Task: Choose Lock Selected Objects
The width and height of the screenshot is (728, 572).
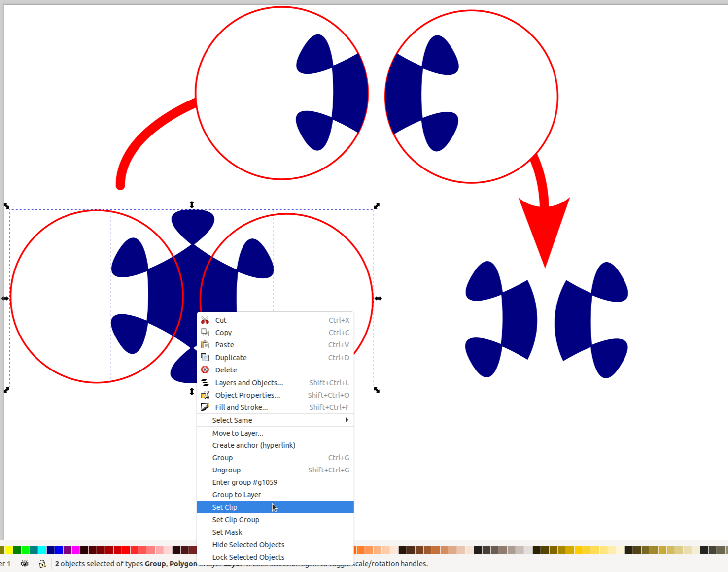Action: (x=275, y=557)
